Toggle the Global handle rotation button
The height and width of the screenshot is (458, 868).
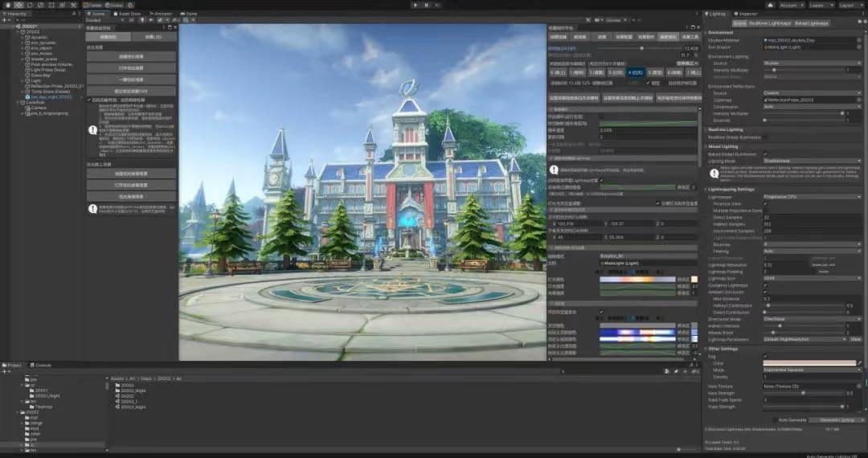tap(115, 5)
